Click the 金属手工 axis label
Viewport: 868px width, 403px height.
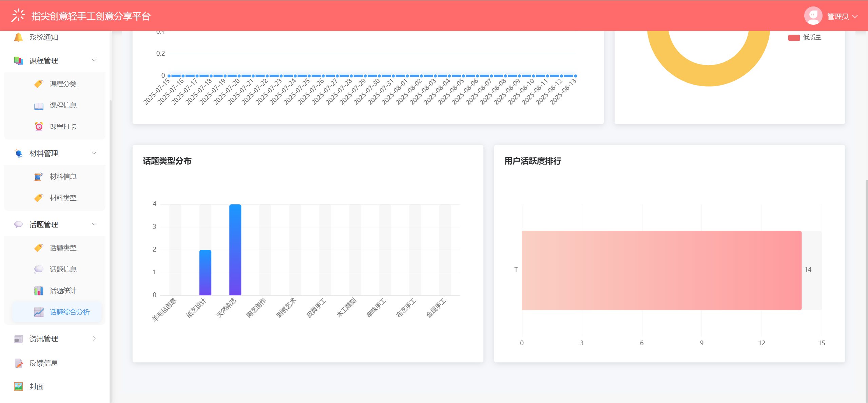click(436, 308)
